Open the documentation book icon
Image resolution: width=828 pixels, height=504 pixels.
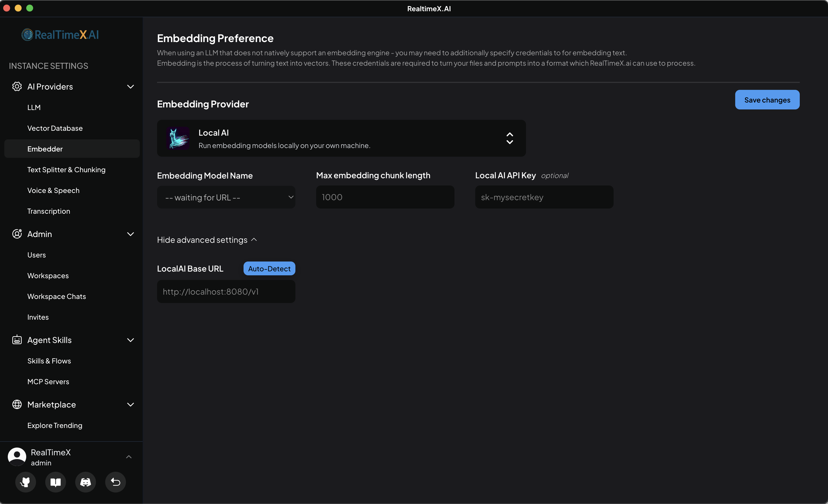pyautogui.click(x=55, y=482)
